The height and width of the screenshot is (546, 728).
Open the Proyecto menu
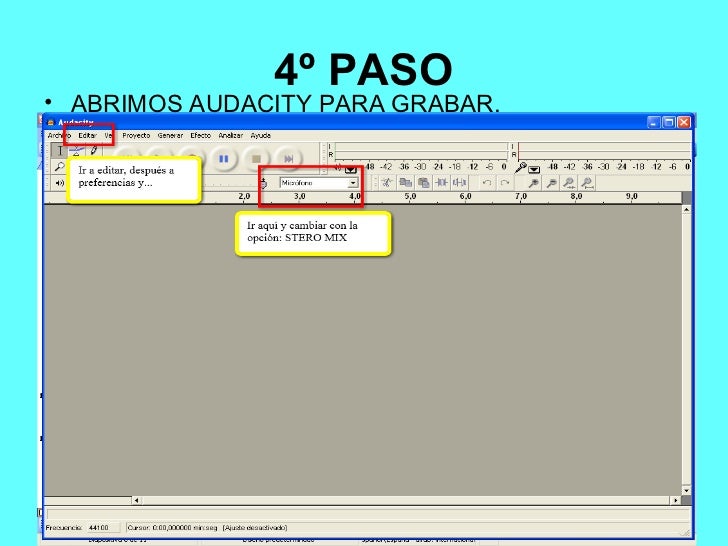coord(136,136)
